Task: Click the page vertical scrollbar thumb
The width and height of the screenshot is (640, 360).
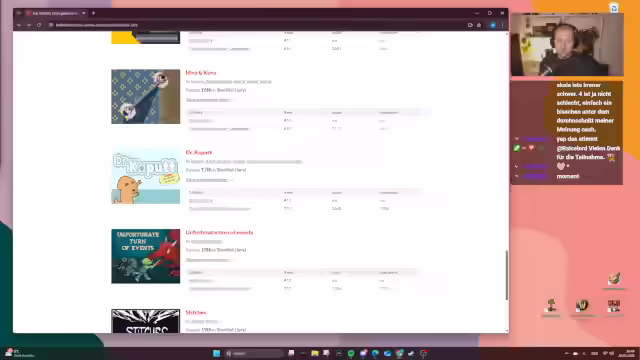Action: (507, 275)
